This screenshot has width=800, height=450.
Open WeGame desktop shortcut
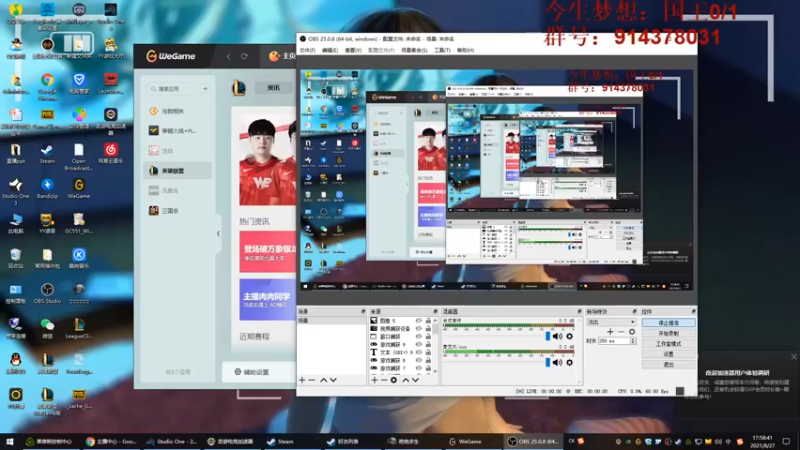tap(79, 188)
